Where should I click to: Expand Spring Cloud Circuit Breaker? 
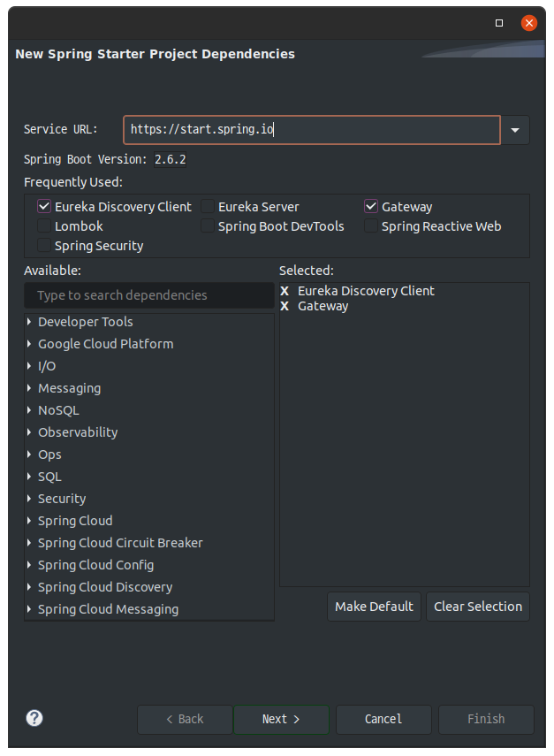point(29,543)
